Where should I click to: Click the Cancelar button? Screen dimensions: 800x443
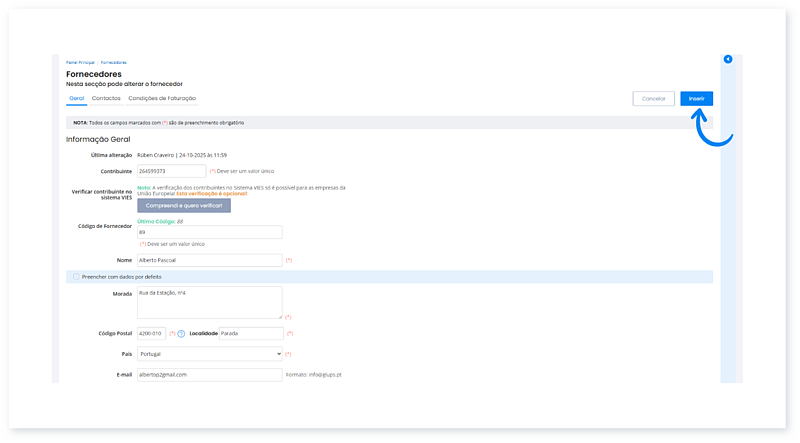(x=653, y=99)
